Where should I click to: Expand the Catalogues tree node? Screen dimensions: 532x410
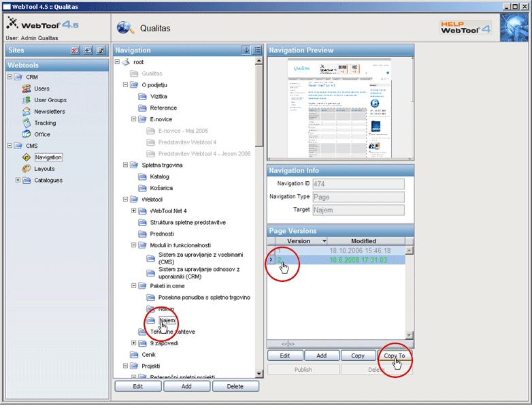pyautogui.click(x=18, y=180)
